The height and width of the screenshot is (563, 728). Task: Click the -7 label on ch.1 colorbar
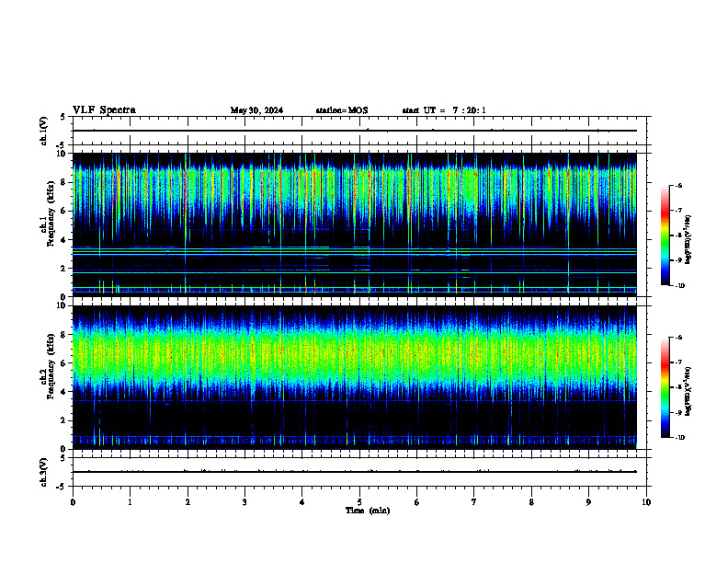click(x=678, y=211)
